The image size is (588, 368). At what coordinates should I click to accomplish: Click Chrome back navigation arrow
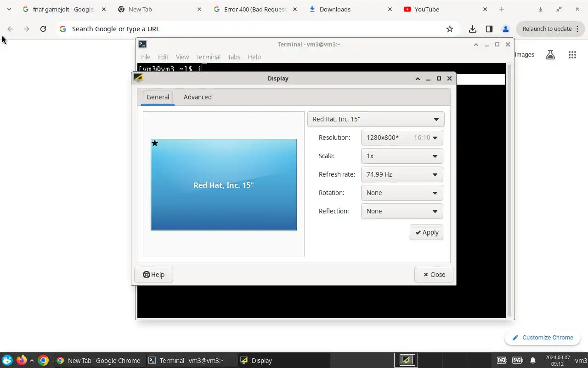coord(10,29)
